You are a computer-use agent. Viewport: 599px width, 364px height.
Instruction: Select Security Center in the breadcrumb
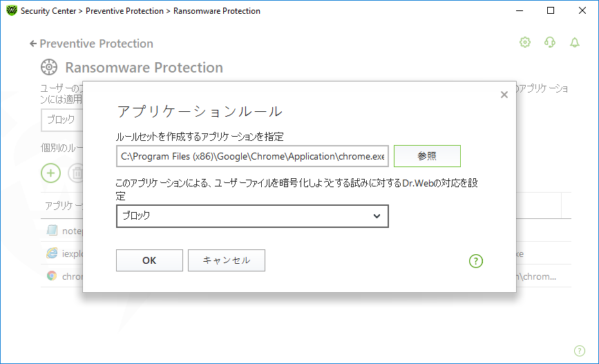coord(48,11)
